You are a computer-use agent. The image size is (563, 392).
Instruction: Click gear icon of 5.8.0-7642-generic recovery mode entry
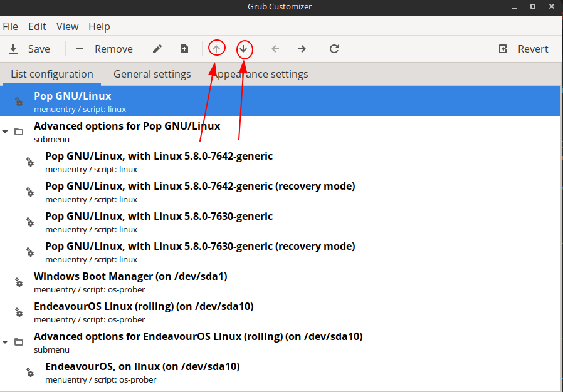coord(30,192)
